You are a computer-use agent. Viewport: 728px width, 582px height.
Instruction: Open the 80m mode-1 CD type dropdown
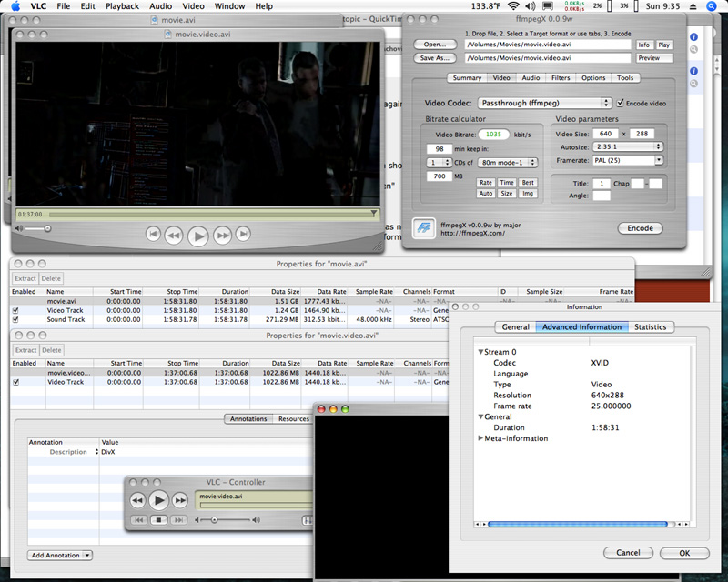tap(508, 163)
